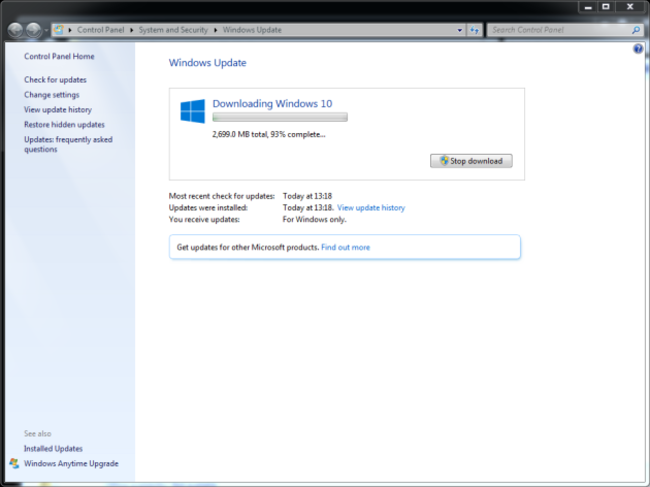Viewport: 650px width, 487px height.
Task: Click the Refresh button beside address bar
Action: tap(475, 30)
